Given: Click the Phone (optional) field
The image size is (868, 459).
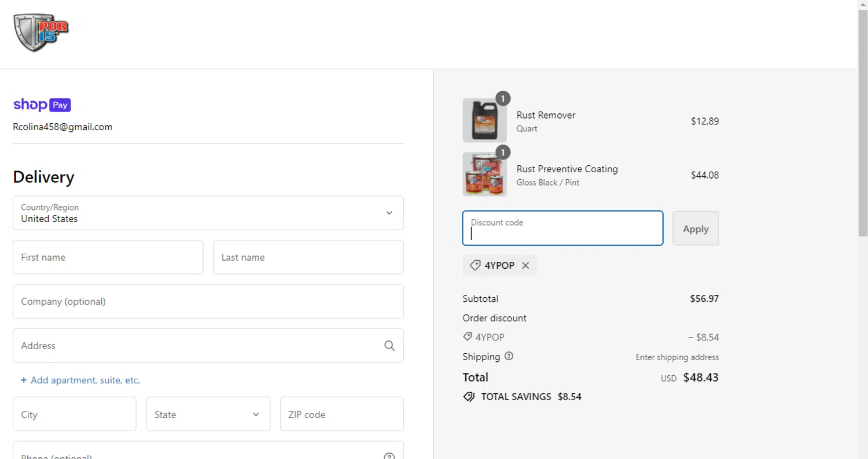Looking at the screenshot, I should point(208,450).
